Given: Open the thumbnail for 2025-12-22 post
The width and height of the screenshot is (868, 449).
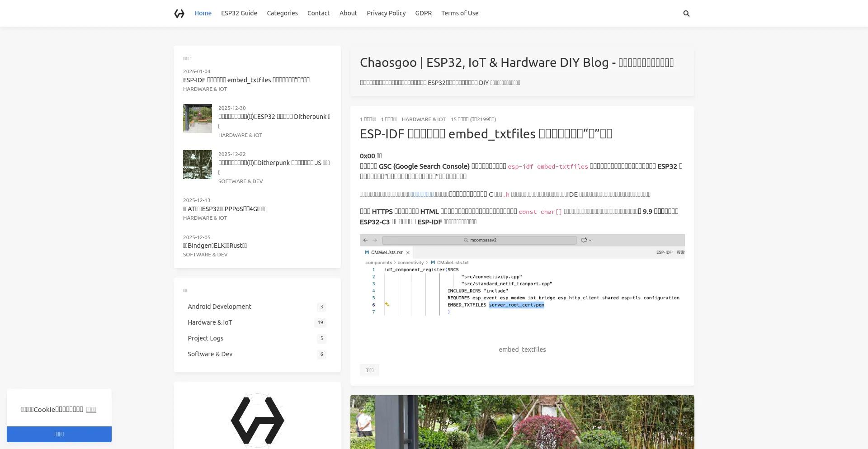Looking at the screenshot, I should click(x=198, y=165).
